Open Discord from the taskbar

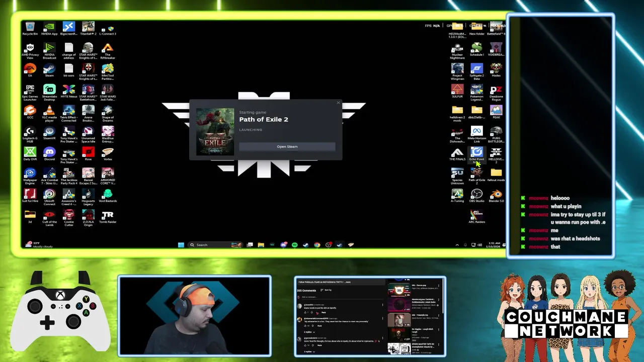pos(283,245)
